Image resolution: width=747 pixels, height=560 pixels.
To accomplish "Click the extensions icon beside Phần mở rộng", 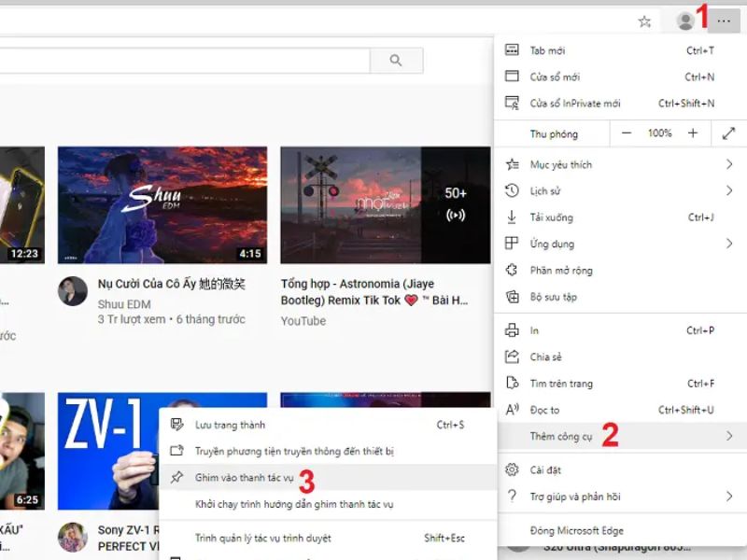I will [x=513, y=270].
